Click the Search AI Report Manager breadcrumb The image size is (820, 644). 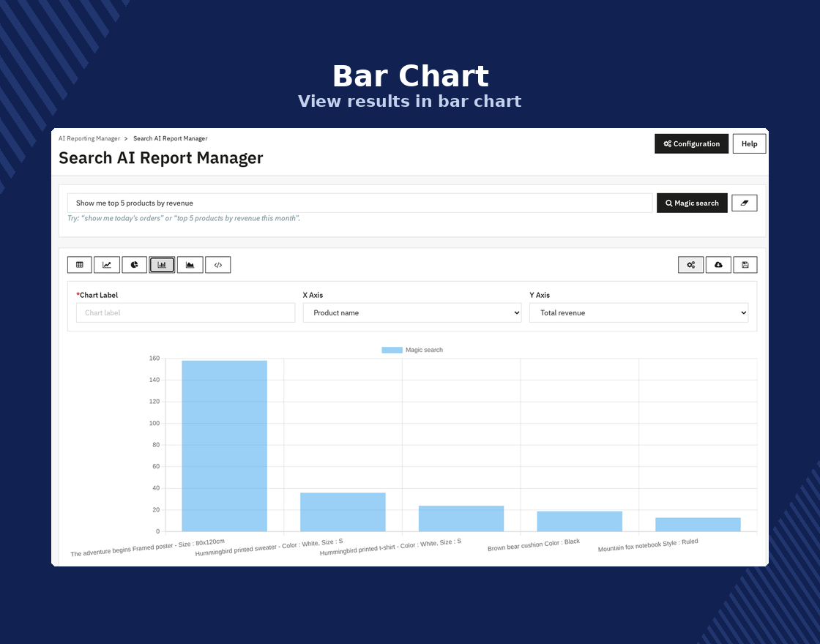171,138
